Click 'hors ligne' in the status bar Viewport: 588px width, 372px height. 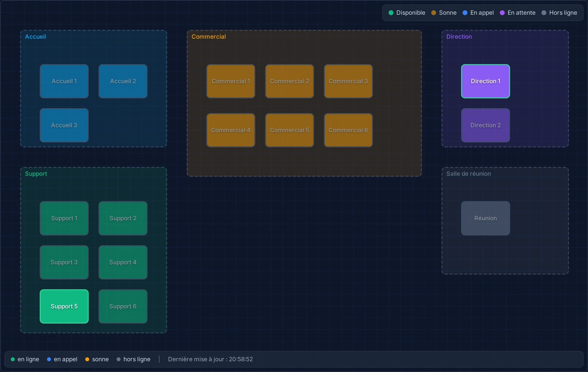pos(137,359)
